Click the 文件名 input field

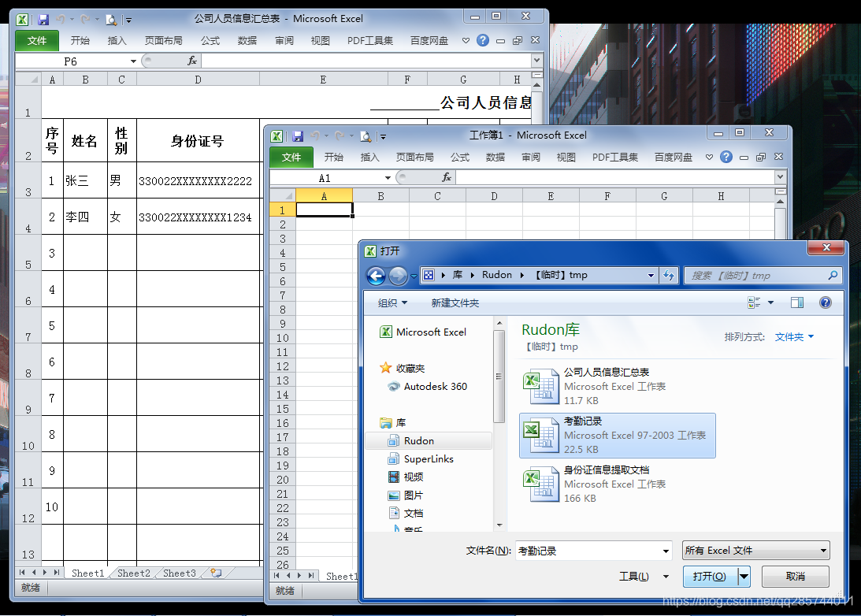click(x=588, y=551)
